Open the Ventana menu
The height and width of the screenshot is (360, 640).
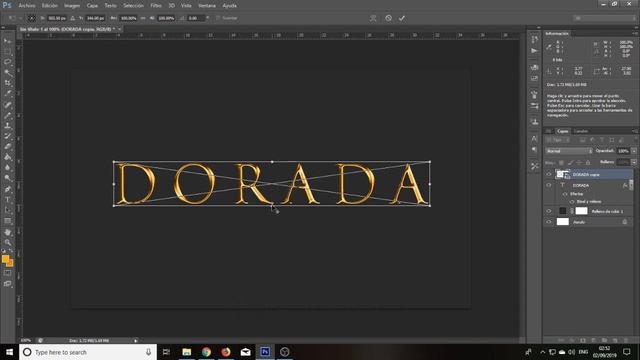(207, 6)
